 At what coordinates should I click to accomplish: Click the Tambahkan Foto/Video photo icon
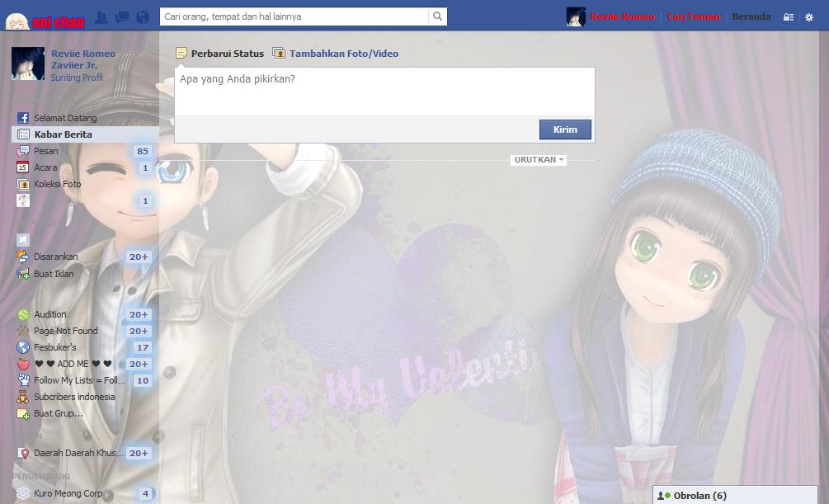pyautogui.click(x=279, y=53)
